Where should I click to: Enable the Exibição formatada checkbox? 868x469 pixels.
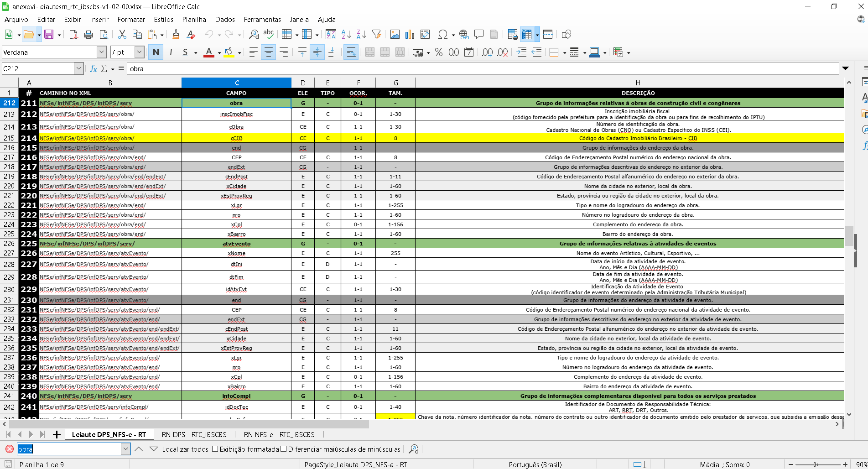click(215, 449)
